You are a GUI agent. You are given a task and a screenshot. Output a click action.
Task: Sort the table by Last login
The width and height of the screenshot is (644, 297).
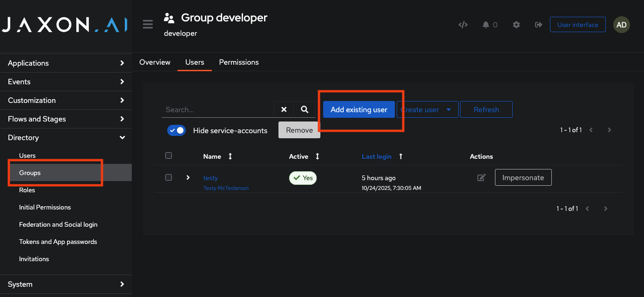(377, 156)
